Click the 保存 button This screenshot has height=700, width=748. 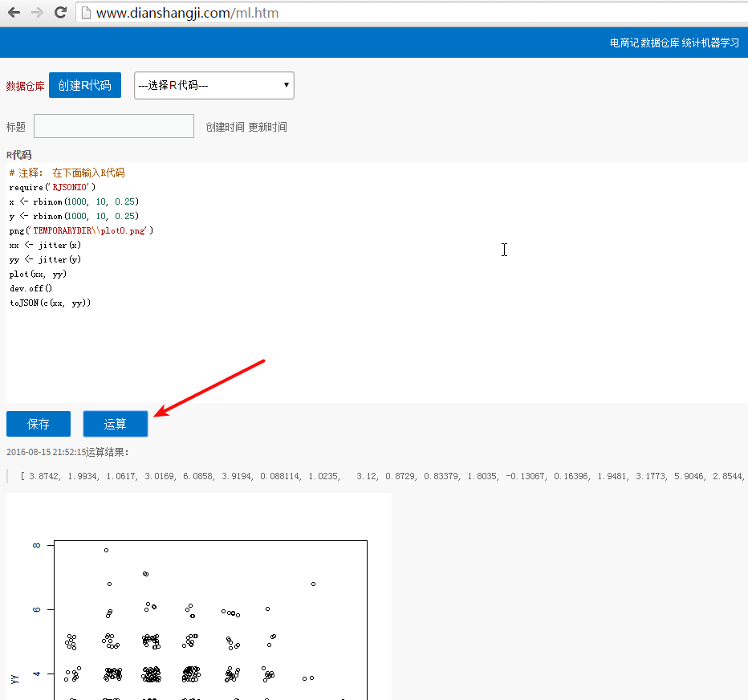click(39, 424)
